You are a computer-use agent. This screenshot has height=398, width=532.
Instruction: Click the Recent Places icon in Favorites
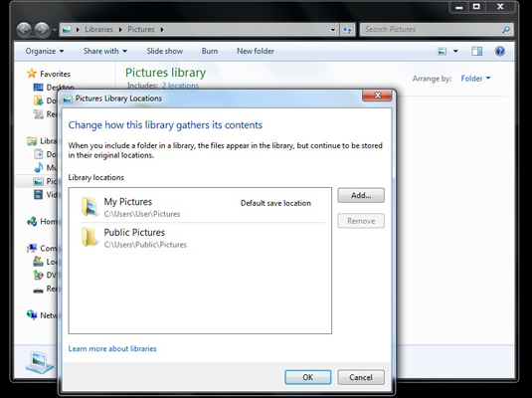click(x=38, y=113)
